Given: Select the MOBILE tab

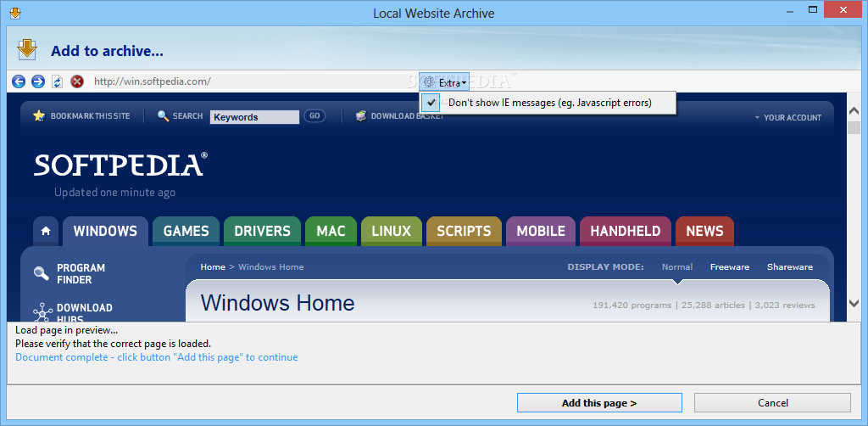Looking at the screenshot, I should (x=541, y=231).
